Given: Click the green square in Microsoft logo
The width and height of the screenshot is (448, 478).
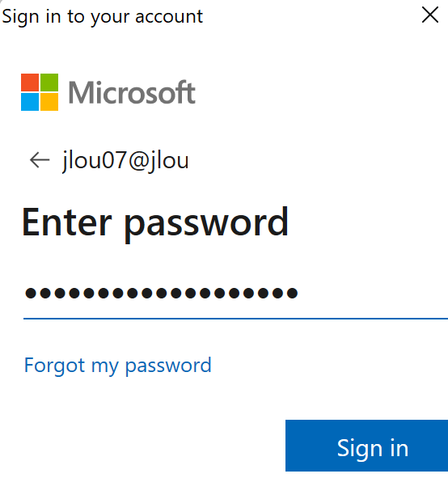Looking at the screenshot, I should pyautogui.click(x=49, y=82).
